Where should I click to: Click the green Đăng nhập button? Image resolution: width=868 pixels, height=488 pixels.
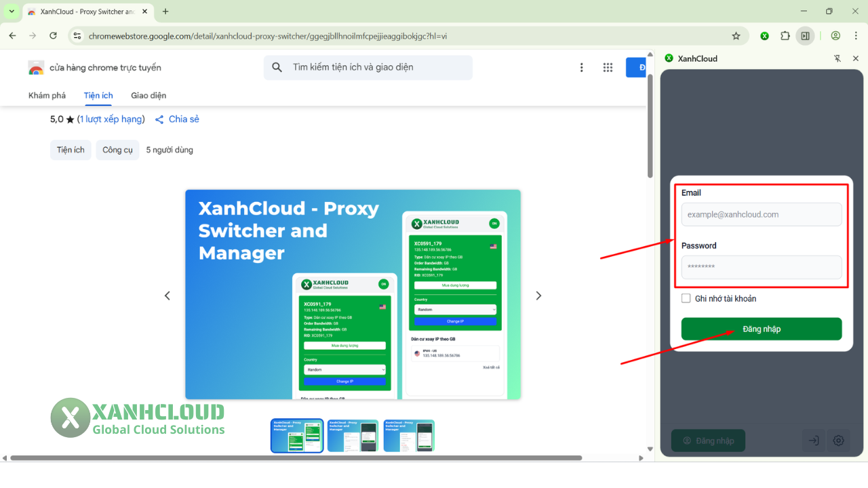pyautogui.click(x=762, y=329)
